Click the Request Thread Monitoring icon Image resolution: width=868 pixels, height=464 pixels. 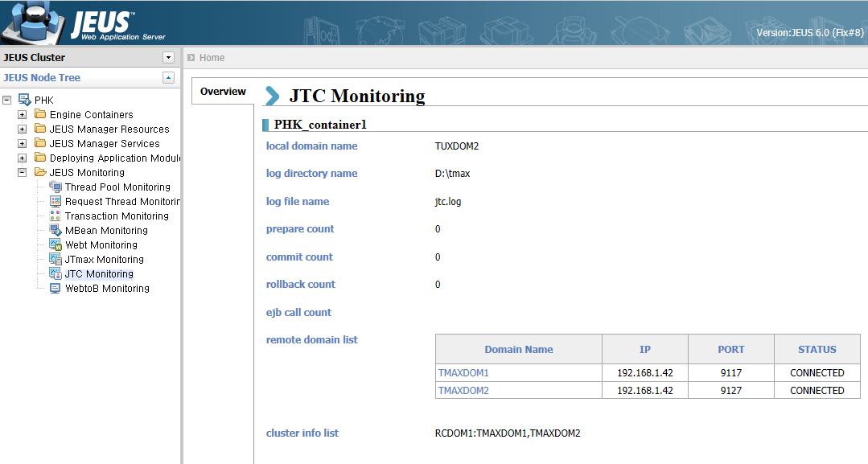click(56, 201)
